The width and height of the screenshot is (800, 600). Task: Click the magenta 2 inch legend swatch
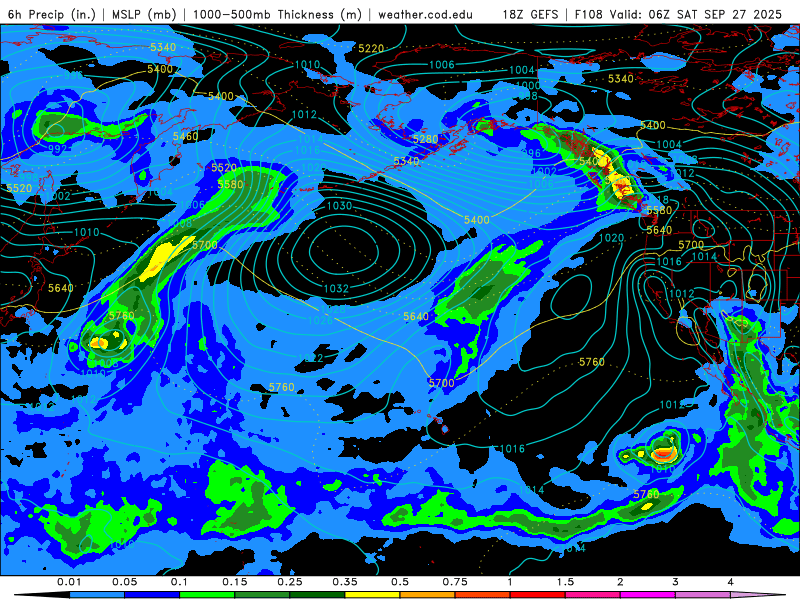coord(648,595)
